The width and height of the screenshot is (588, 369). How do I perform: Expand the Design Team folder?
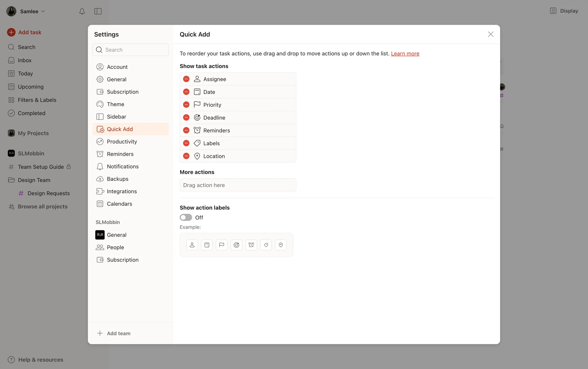[34, 180]
